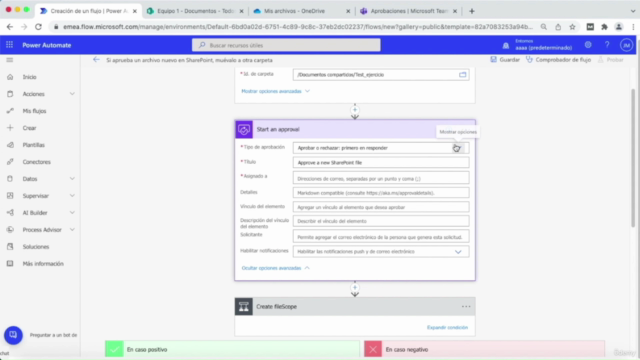Insert a step below Start an approval
Viewport: 640px width, 360px height.
pyautogui.click(x=355, y=287)
